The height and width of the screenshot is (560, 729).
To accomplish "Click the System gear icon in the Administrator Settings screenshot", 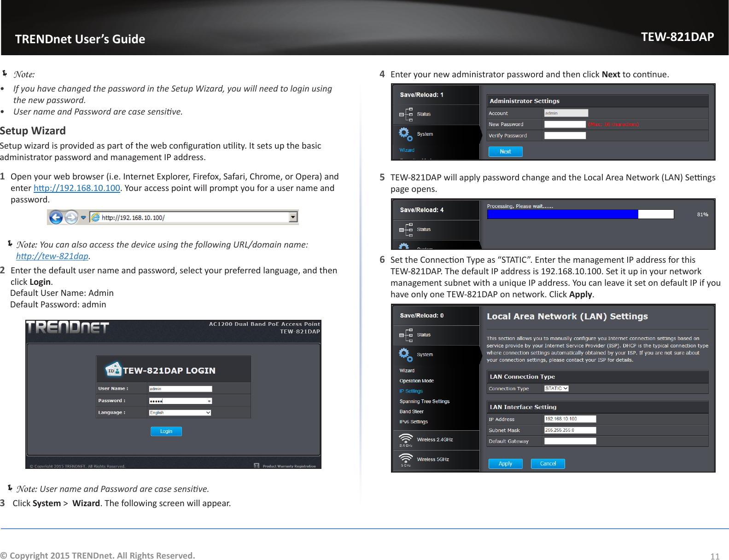I will click(x=406, y=134).
